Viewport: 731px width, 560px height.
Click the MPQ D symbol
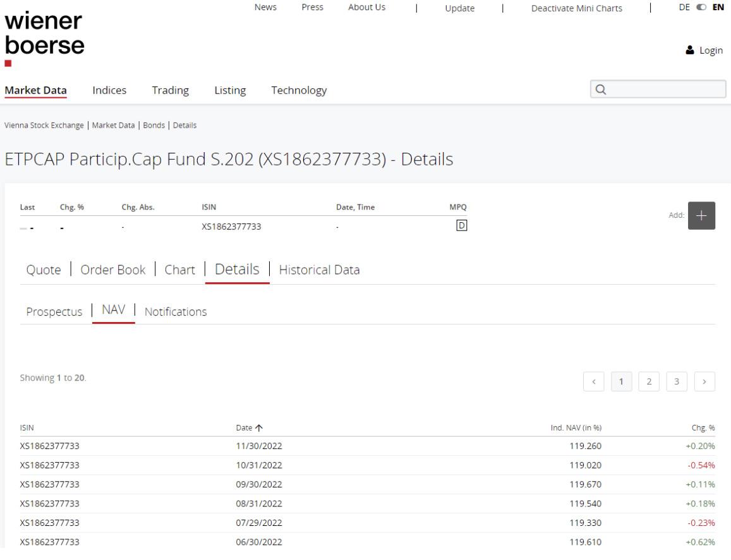click(x=462, y=226)
